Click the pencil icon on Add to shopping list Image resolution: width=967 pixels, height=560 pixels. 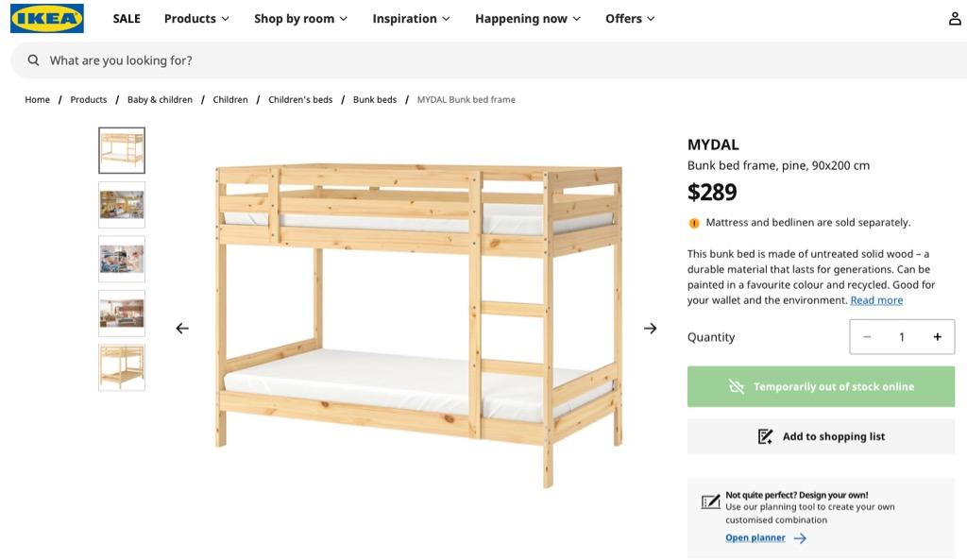tap(763, 435)
